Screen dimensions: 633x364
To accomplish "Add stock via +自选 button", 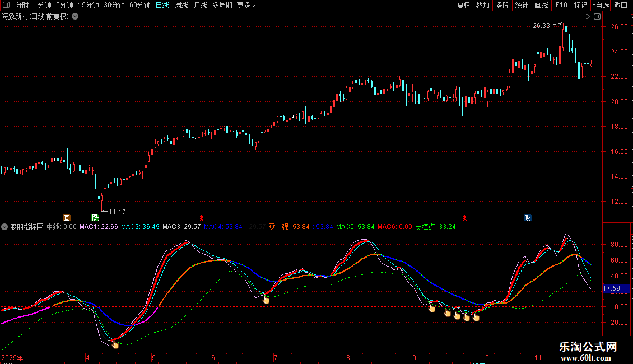I will tap(601, 5).
